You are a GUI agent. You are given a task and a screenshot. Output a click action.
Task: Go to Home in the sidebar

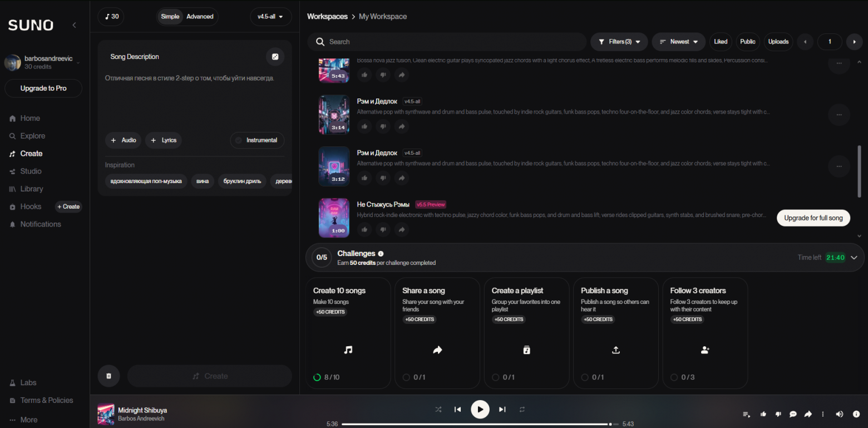click(24, 118)
